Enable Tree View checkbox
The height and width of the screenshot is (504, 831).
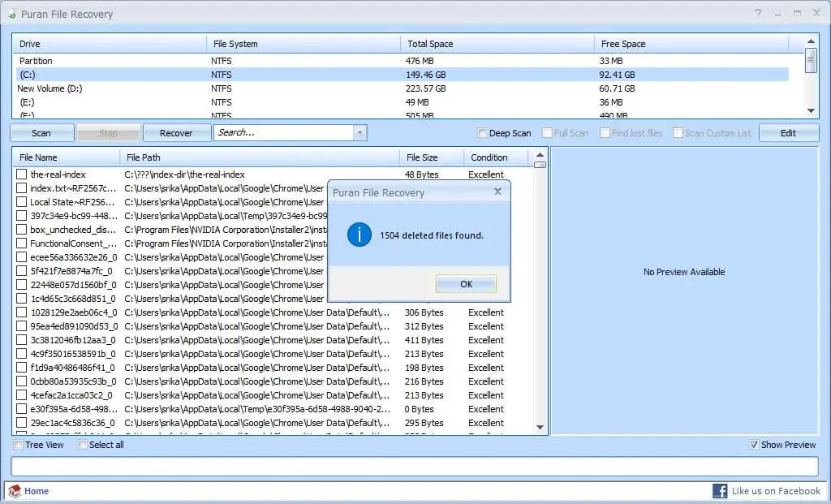19,445
